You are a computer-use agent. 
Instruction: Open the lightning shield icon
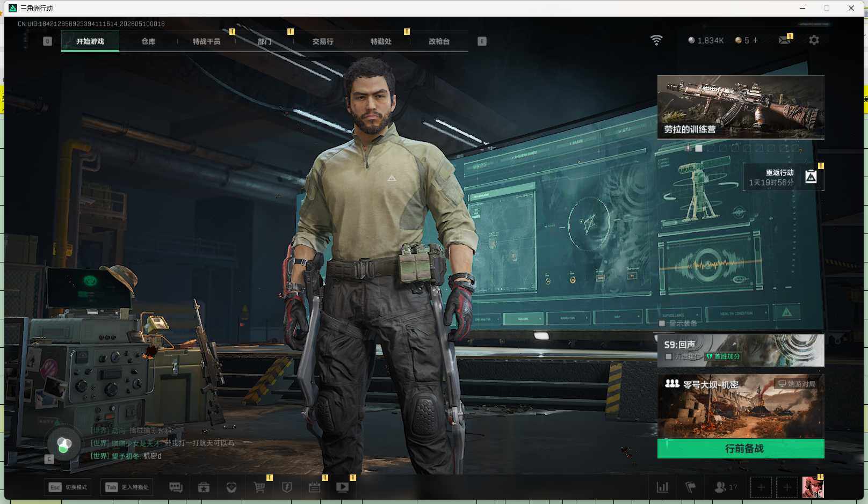pyautogui.click(x=287, y=487)
